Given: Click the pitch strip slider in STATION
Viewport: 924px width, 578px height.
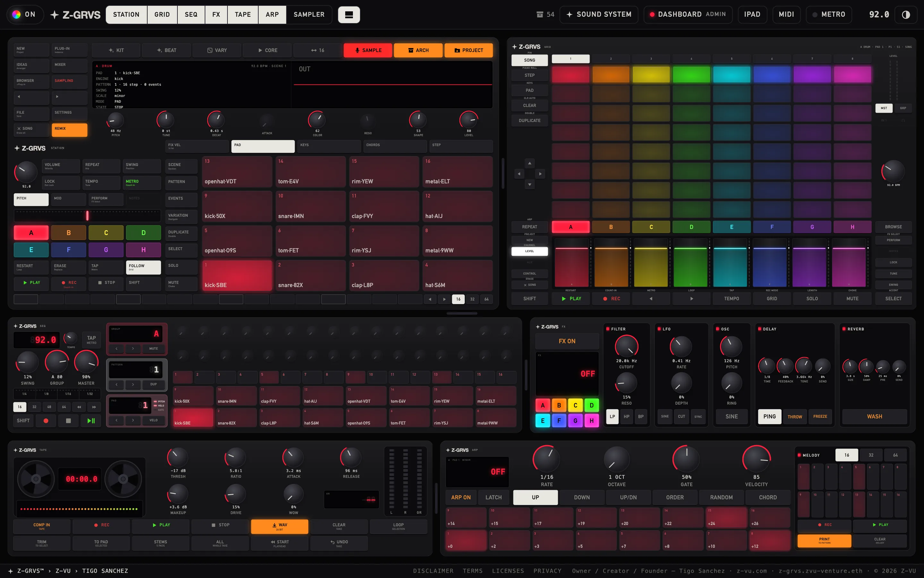Looking at the screenshot, I should 88,215.
